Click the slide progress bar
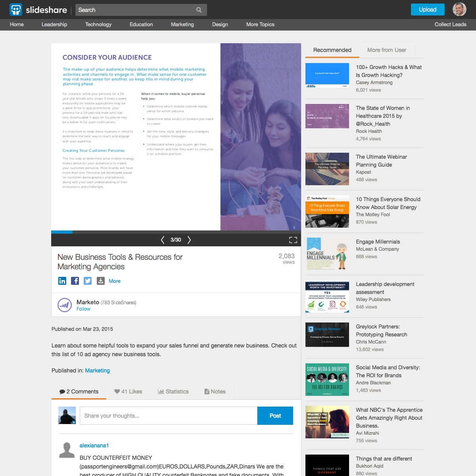 click(x=176, y=232)
